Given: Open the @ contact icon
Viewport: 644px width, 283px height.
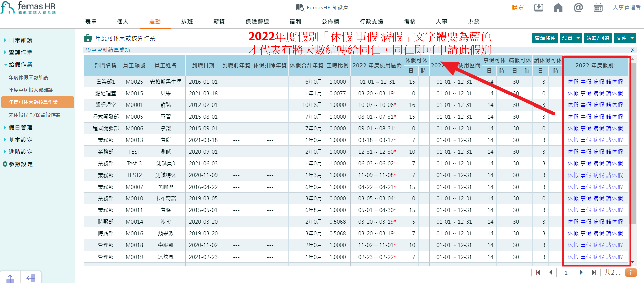Looking at the screenshot, I should point(578,7).
